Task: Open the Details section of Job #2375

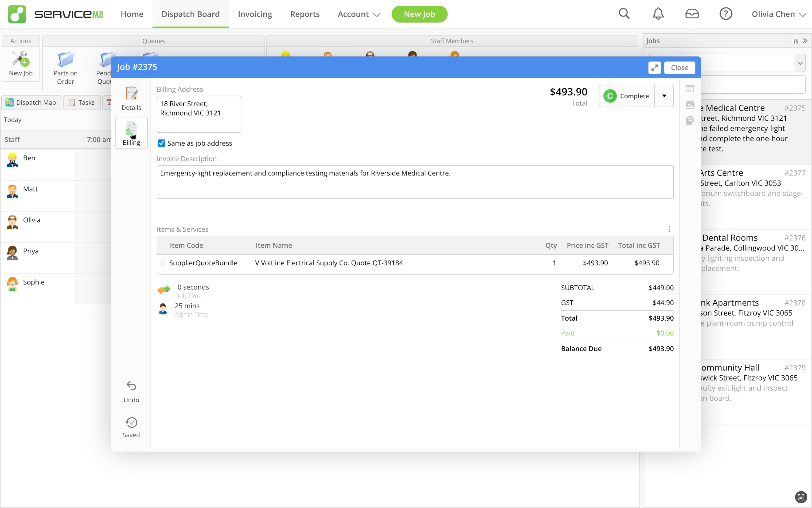Action: tap(131, 98)
